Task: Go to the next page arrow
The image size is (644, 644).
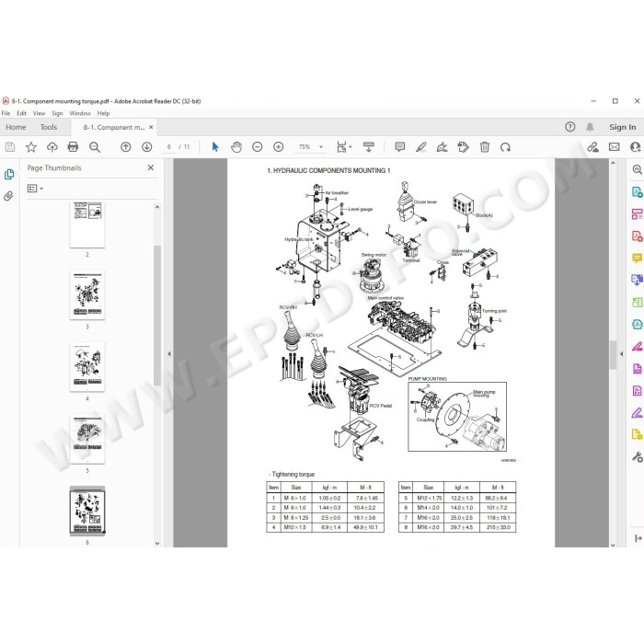Action: tap(146, 147)
